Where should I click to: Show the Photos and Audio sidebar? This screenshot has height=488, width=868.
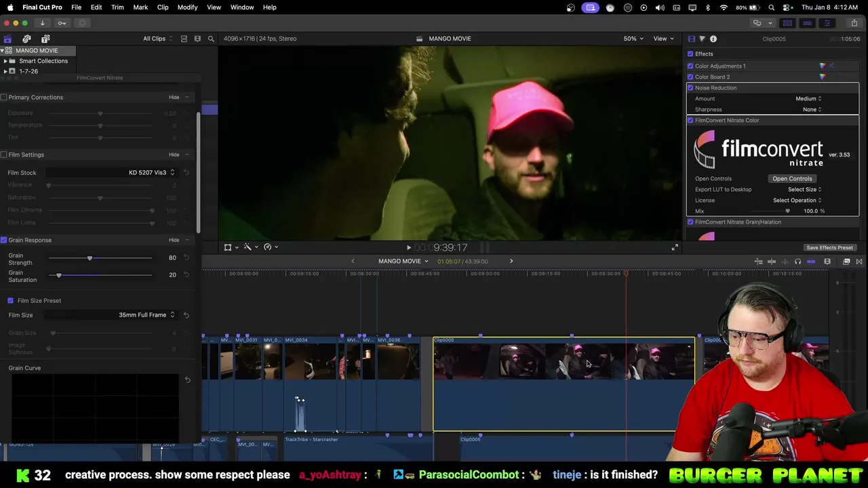pyautogui.click(x=26, y=39)
